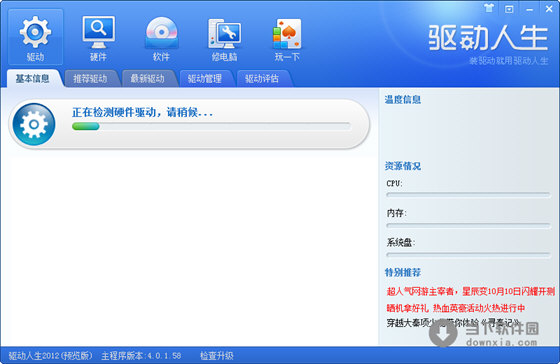Switch to the 推荐驱动 tab

pos(90,79)
